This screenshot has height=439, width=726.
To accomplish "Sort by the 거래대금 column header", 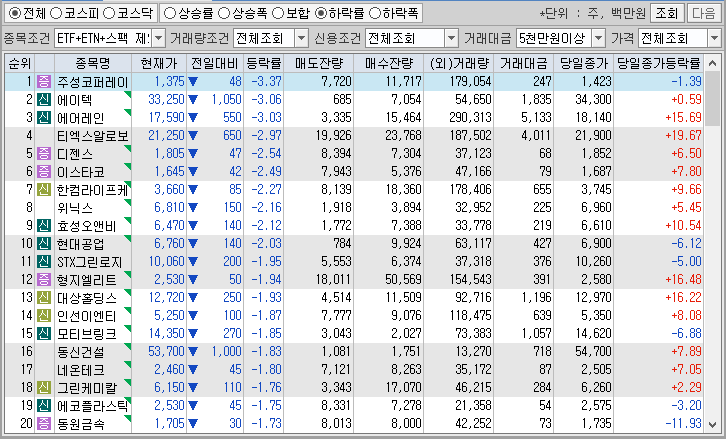I will coord(524,63).
